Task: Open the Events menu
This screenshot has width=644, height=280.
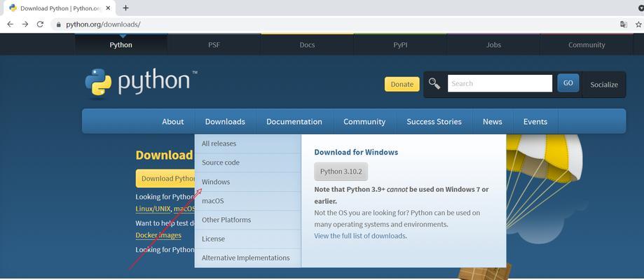Action: [535, 122]
